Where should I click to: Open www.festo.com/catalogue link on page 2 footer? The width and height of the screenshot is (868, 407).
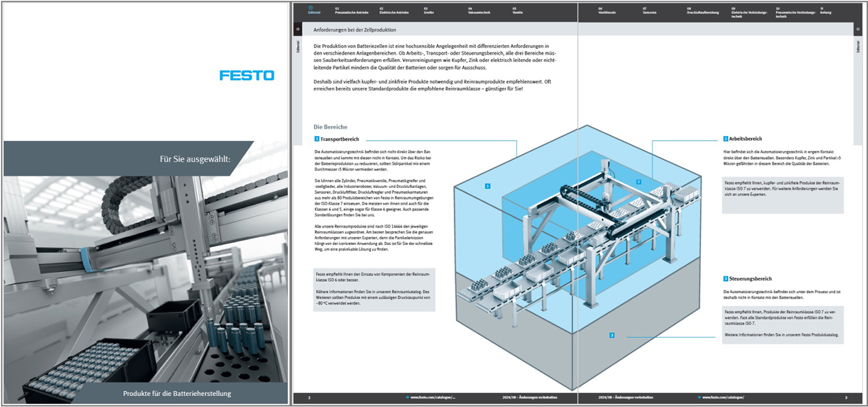432,397
